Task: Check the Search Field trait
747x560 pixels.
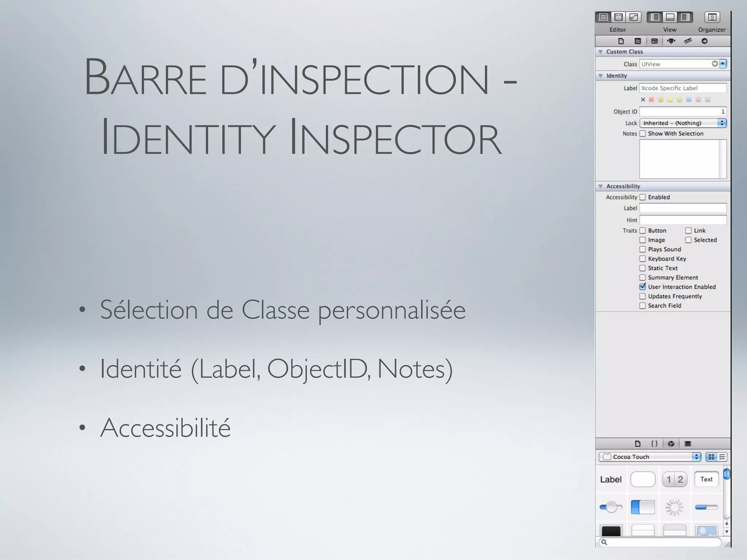Action: (642, 306)
